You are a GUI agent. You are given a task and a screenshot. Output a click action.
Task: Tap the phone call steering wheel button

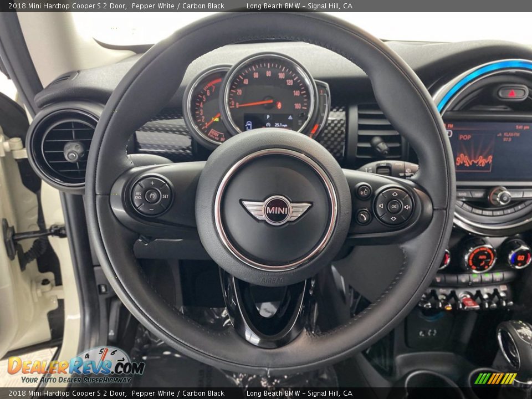[364, 216]
